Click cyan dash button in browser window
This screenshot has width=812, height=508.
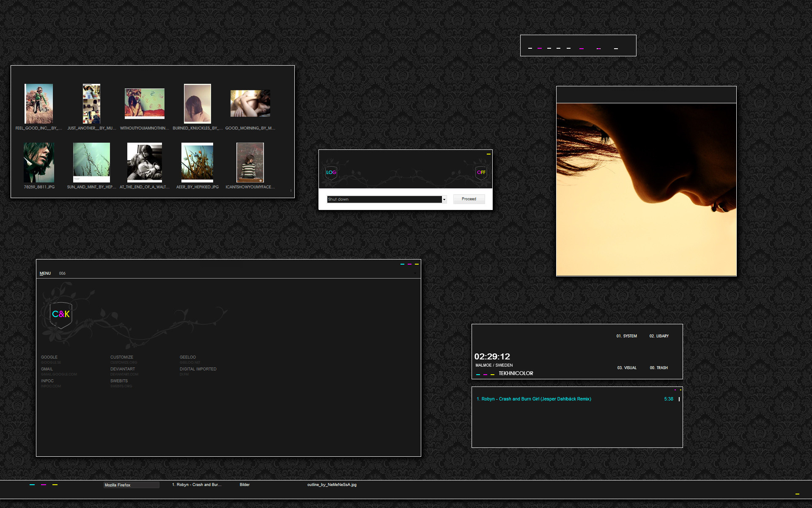coord(402,264)
